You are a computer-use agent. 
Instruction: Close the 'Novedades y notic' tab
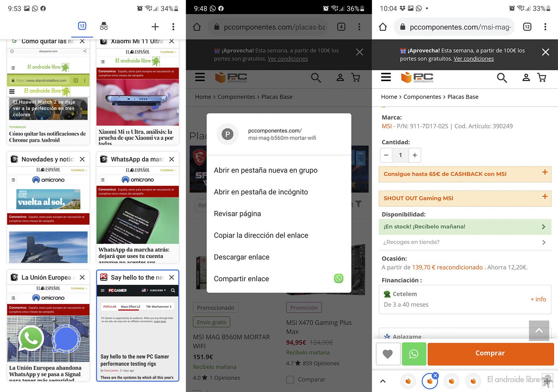point(82,159)
